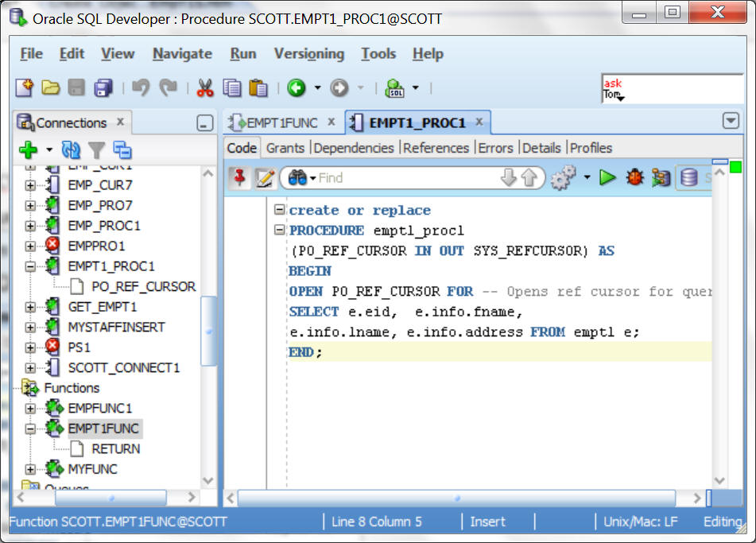Screen dimensions: 756x543
Task: Copy selection using the Copy icon
Action: 232,87
